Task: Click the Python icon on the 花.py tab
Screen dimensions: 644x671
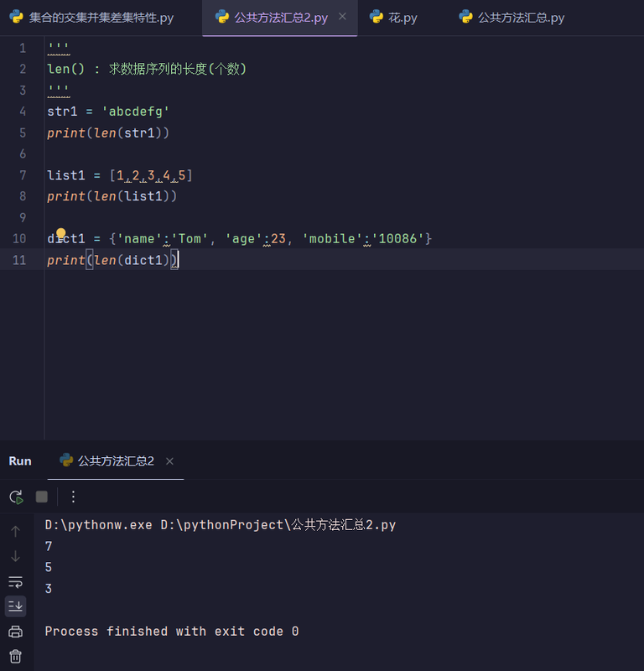Action: [x=377, y=17]
